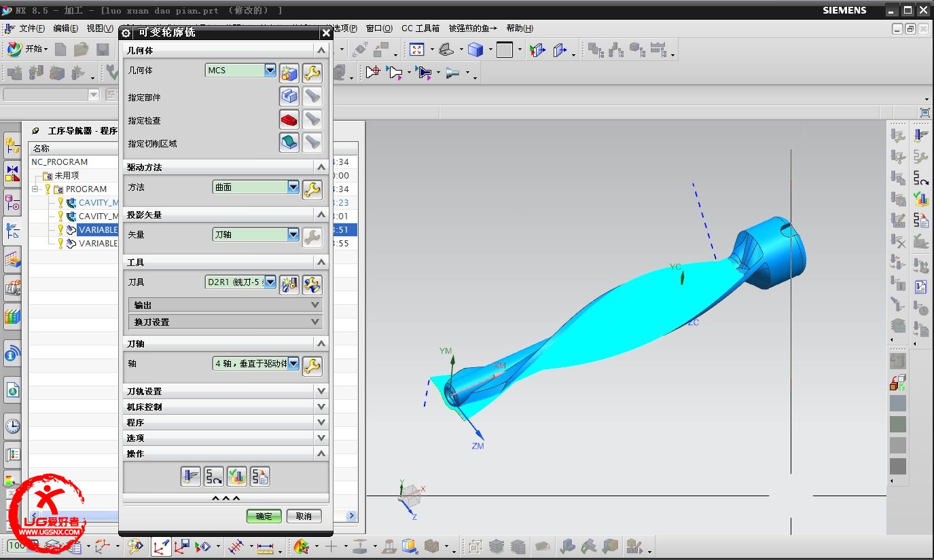Open the 窗口(O) menu
The width and height of the screenshot is (934, 560).
(x=379, y=28)
